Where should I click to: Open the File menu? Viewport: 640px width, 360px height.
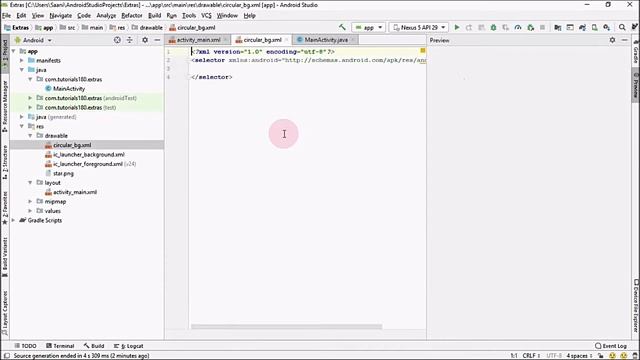click(6, 16)
